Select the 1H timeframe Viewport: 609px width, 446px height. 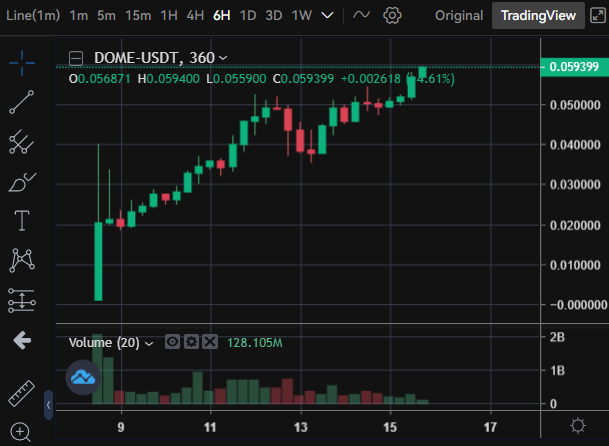(169, 16)
